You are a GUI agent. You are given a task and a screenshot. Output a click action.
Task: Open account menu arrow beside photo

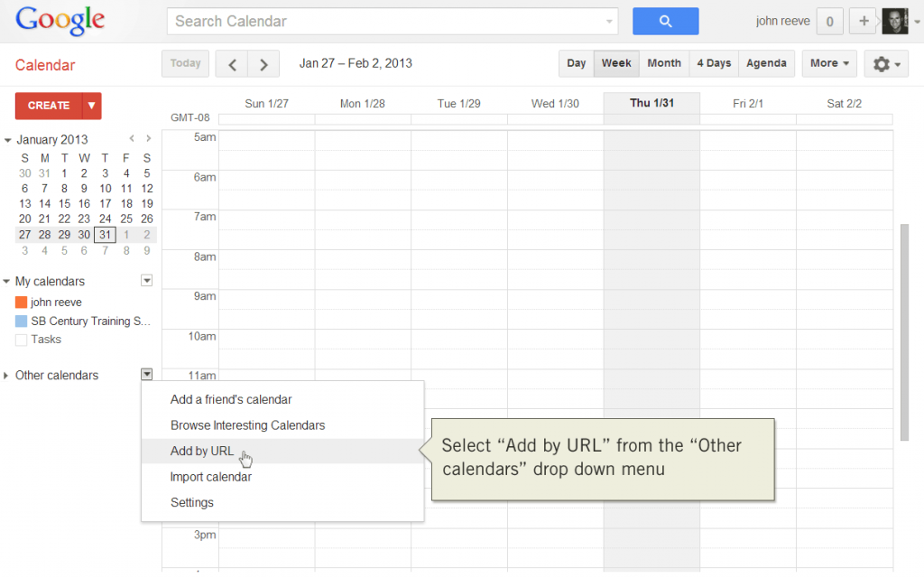(917, 22)
